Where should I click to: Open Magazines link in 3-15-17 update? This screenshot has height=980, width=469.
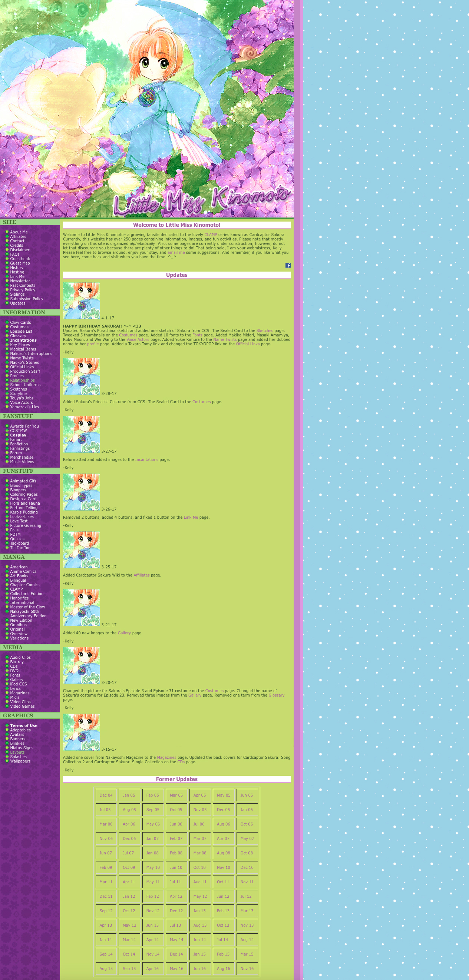(x=166, y=757)
